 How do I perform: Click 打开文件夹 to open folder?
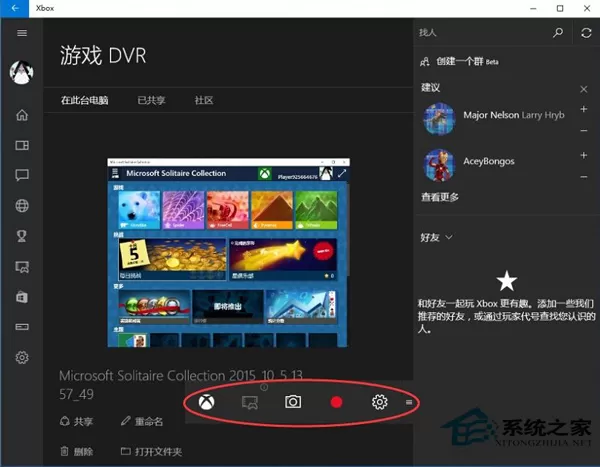tap(152, 452)
